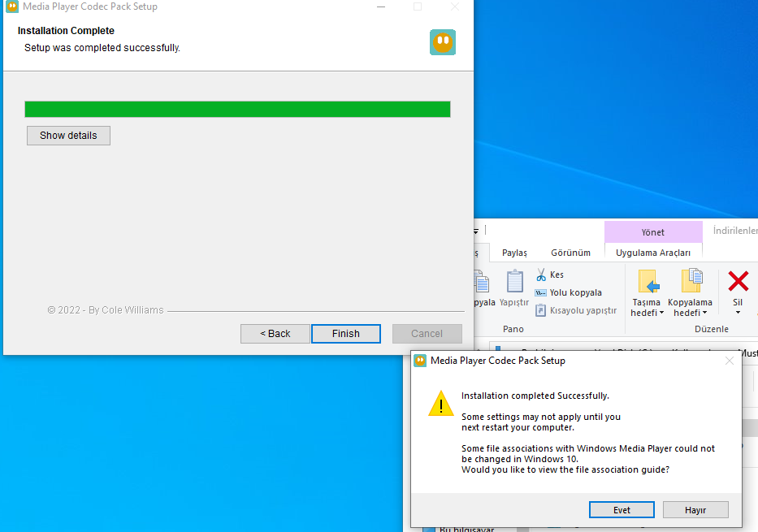Click the Yapıştır clipboard icon
The height and width of the screenshot is (532, 758).
pos(514,282)
